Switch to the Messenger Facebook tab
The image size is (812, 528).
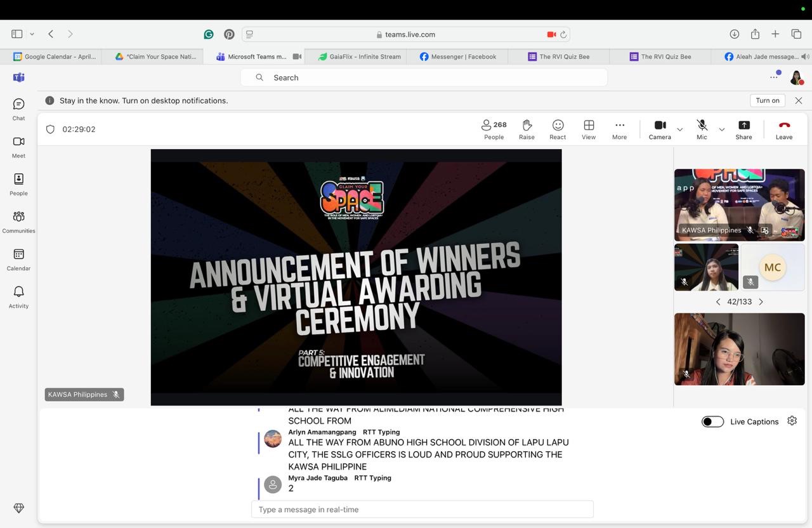click(x=457, y=56)
